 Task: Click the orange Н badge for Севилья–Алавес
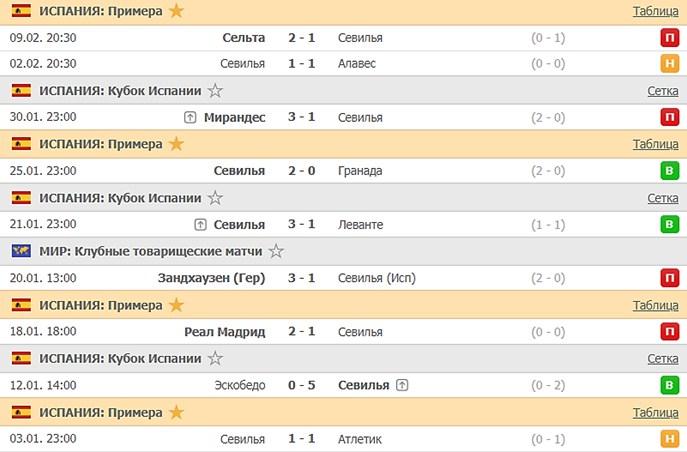point(668,64)
